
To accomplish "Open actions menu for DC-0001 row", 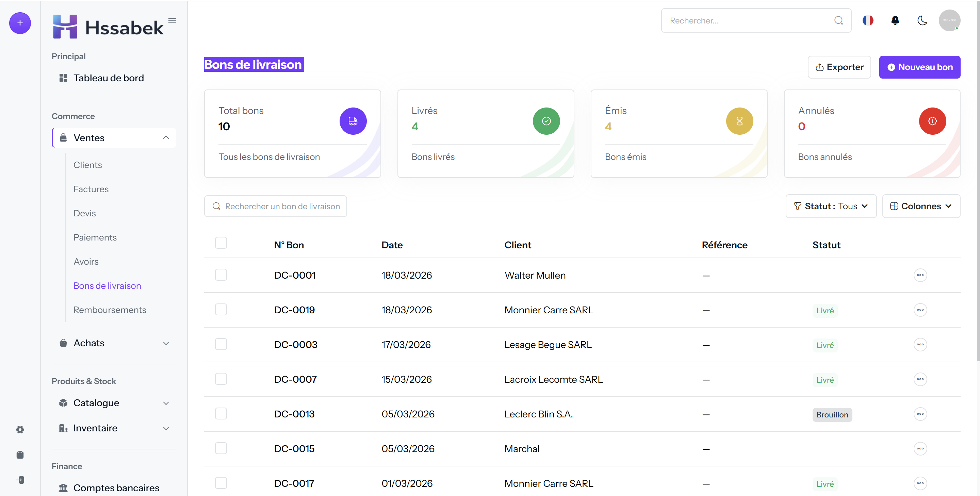I will [920, 275].
